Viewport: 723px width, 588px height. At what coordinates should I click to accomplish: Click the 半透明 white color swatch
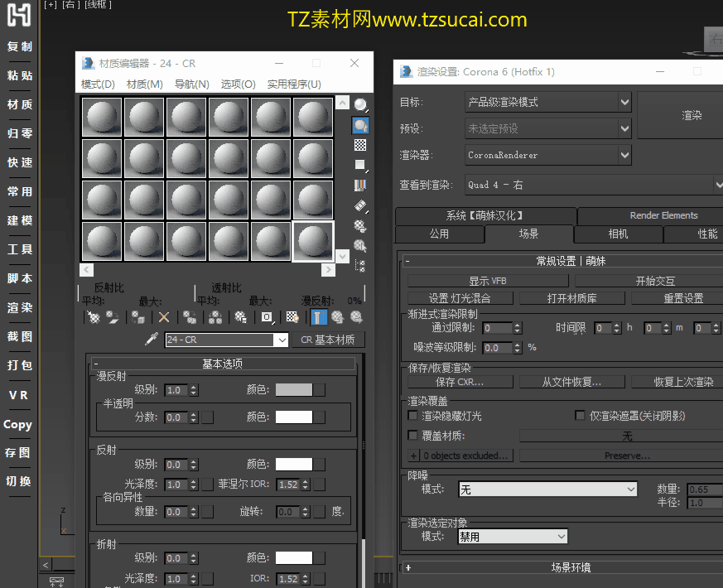click(294, 417)
